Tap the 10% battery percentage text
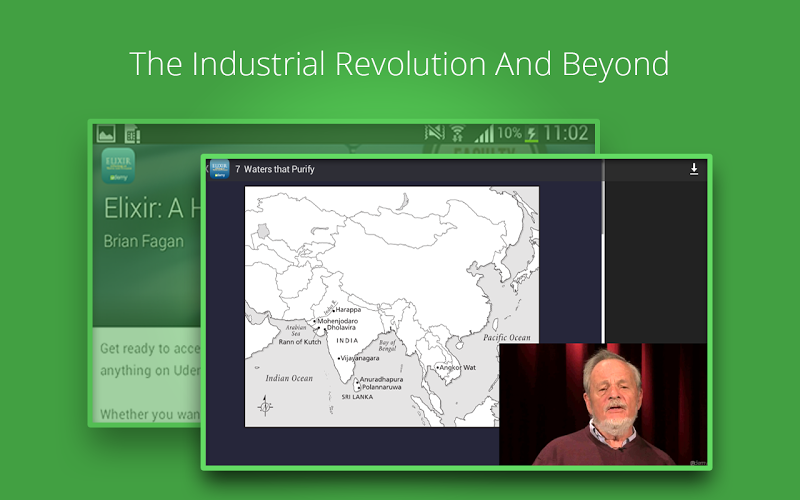The width and height of the screenshot is (800, 500). click(x=509, y=133)
